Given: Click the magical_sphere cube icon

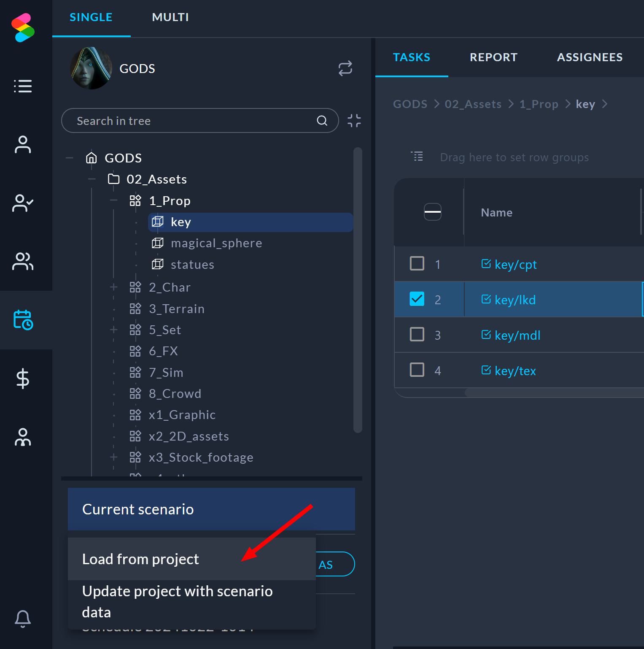Looking at the screenshot, I should tap(157, 243).
